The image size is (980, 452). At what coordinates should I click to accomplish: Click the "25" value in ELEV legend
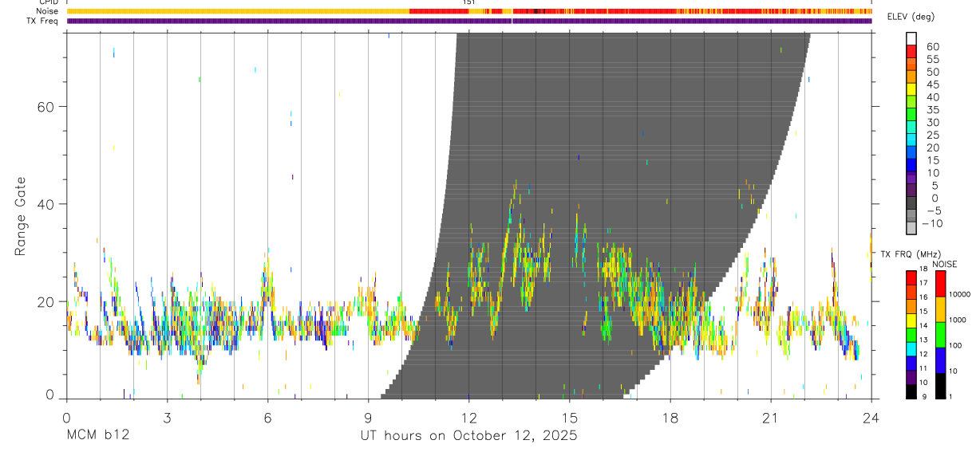click(931, 136)
